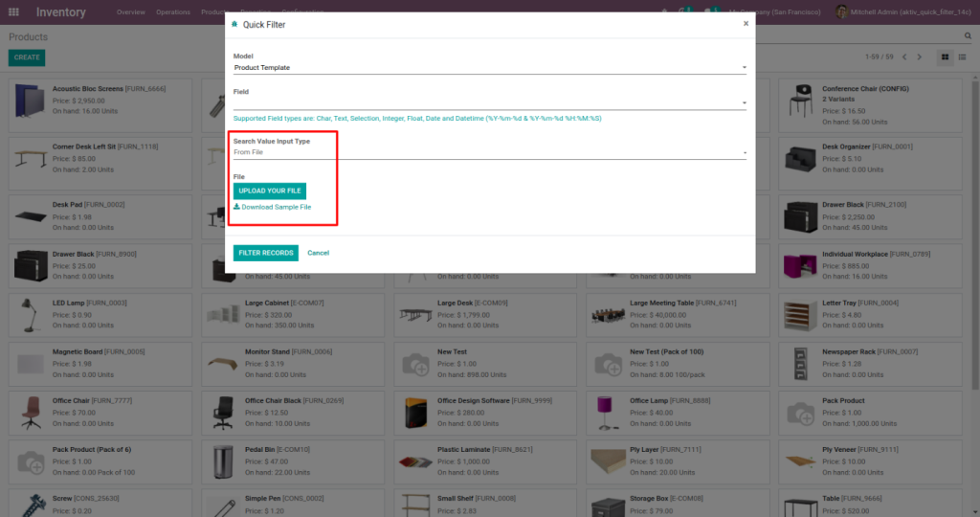Click the Office Lamp purple lamp image

pos(605,414)
